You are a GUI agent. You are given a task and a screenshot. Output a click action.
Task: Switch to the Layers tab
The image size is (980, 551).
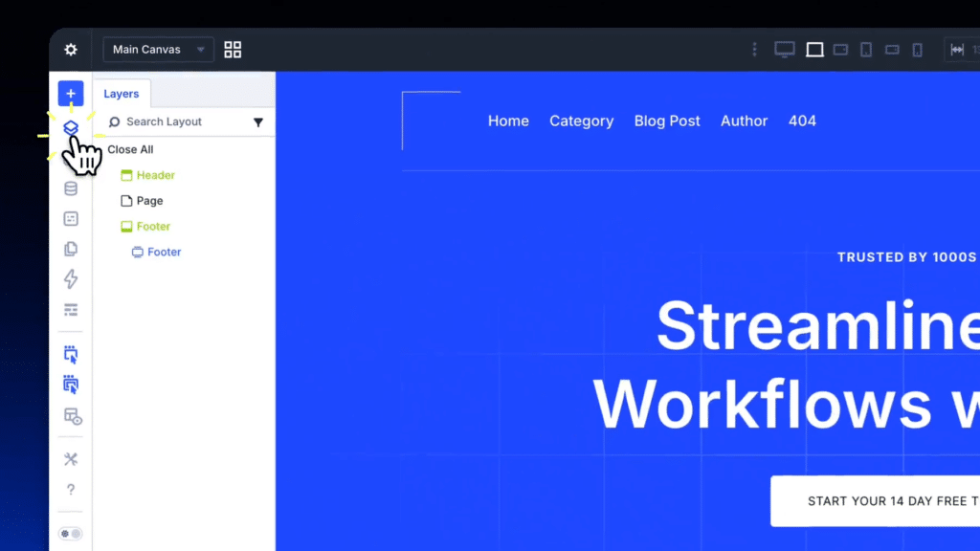[x=122, y=93]
